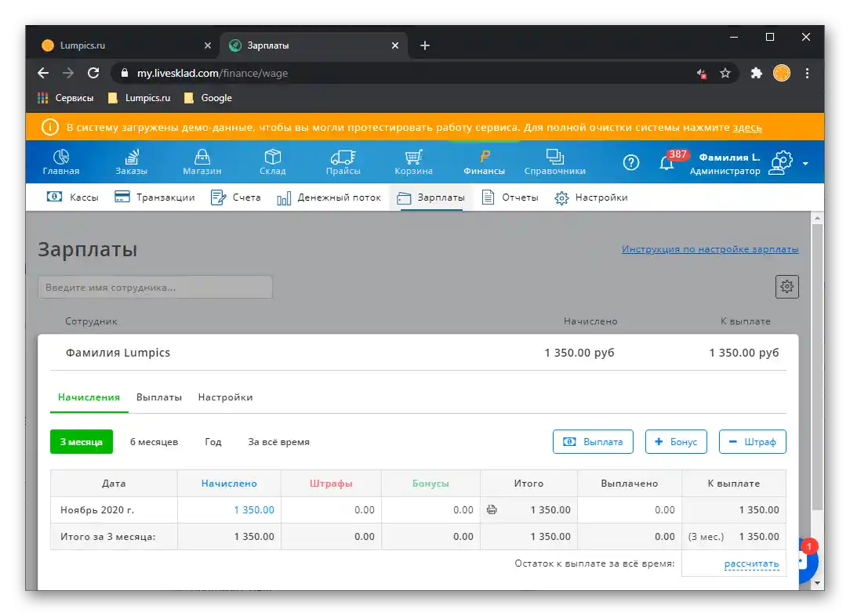Open the Справочники section
Viewport: 850px width, 616px height.
pos(555,161)
